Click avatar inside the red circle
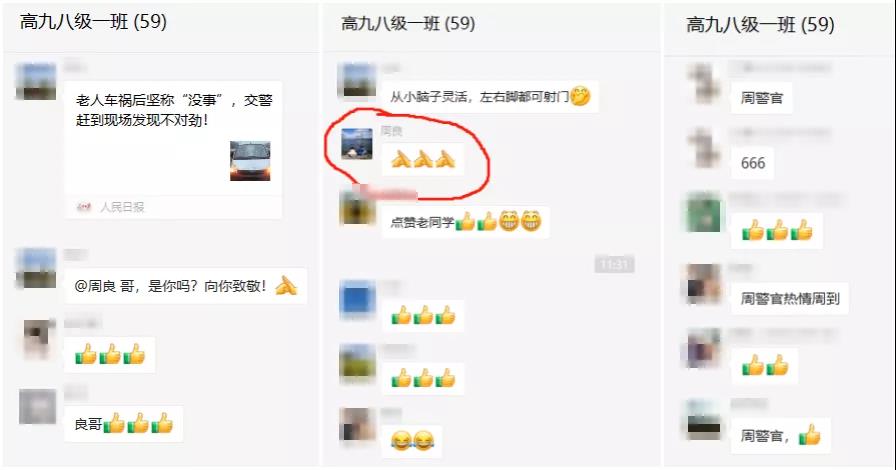Viewport: 896px width, 470px height. (x=357, y=144)
